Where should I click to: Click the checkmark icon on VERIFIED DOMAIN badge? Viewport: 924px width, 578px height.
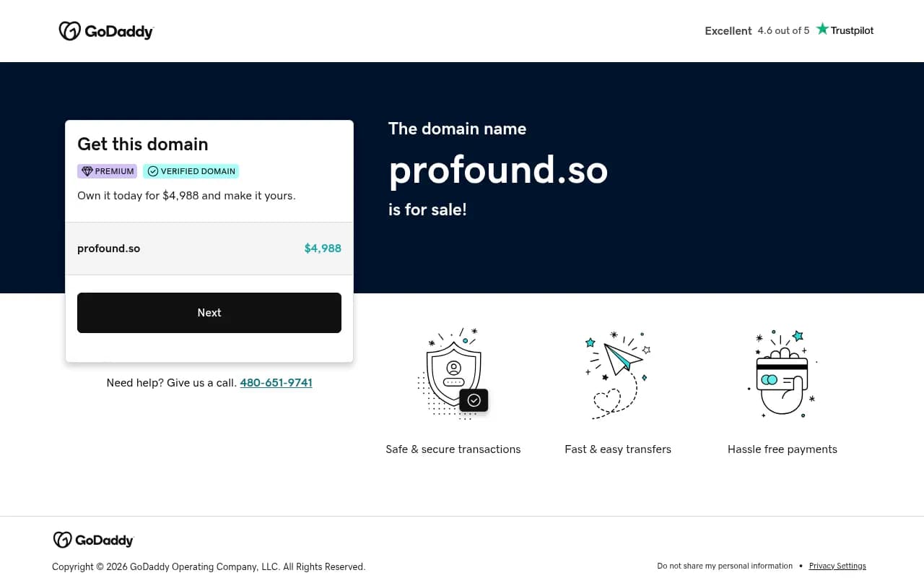coord(153,171)
